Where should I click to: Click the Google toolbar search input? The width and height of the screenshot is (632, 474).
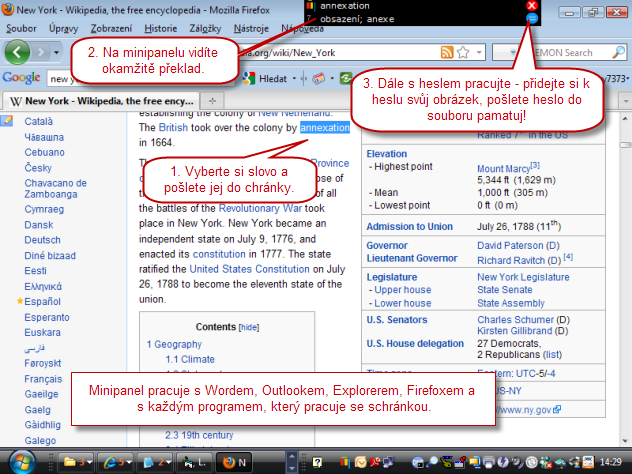click(141, 79)
